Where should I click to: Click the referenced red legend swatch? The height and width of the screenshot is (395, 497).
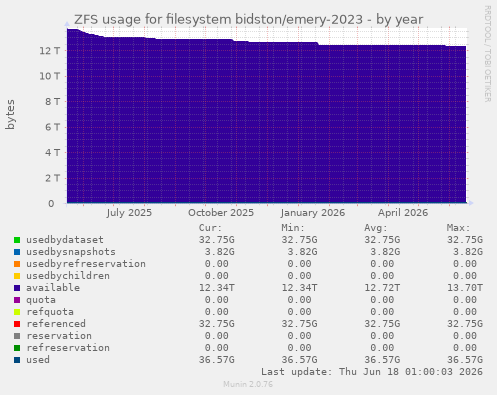tap(17, 324)
